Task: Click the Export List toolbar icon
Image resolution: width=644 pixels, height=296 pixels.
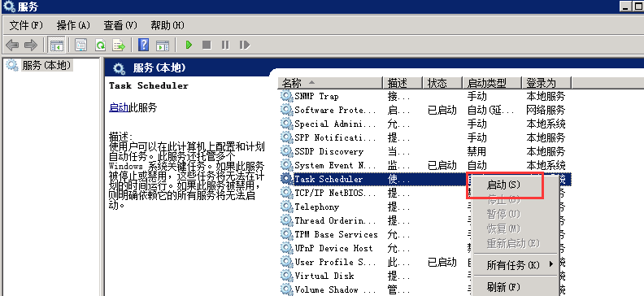Action: (119, 45)
